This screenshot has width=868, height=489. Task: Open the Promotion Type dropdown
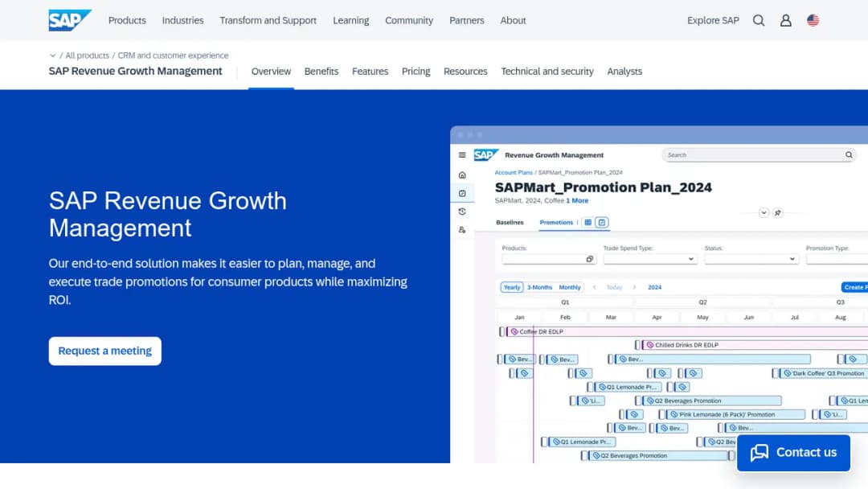click(x=837, y=259)
